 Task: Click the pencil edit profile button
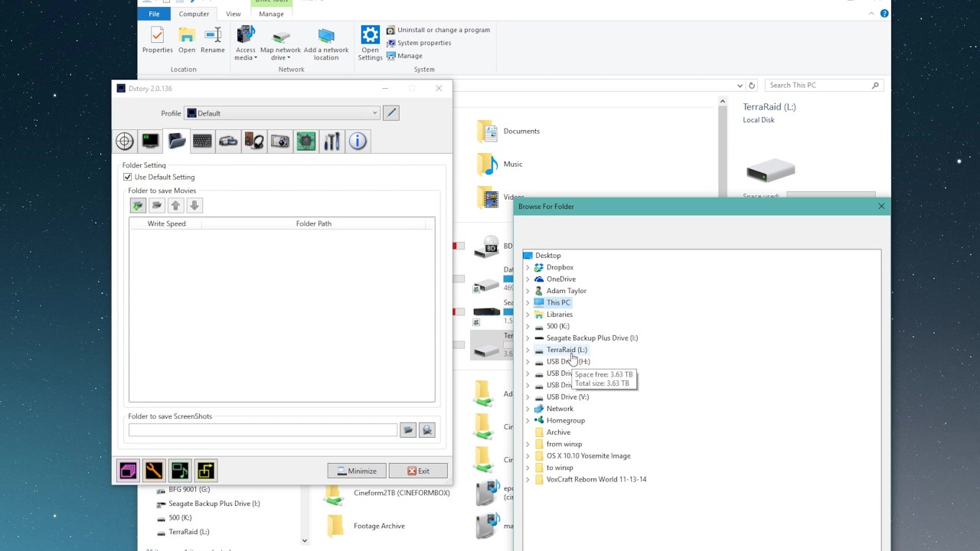391,113
